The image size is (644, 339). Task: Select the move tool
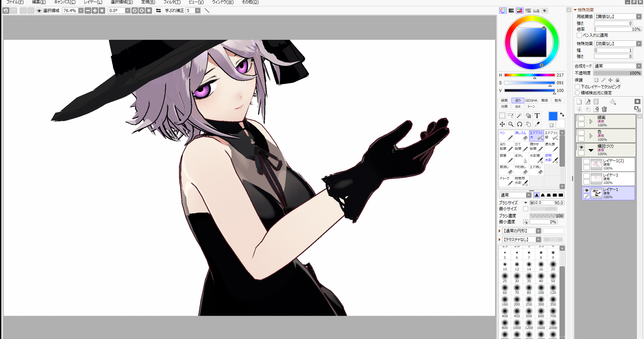click(x=502, y=124)
